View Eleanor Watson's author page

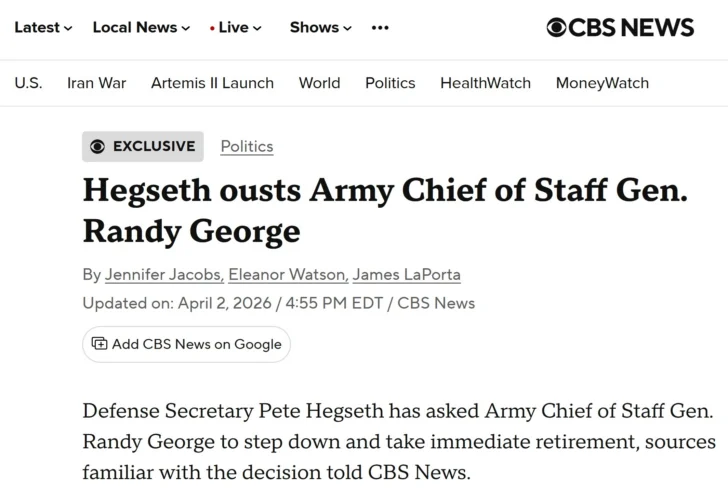coord(288,274)
